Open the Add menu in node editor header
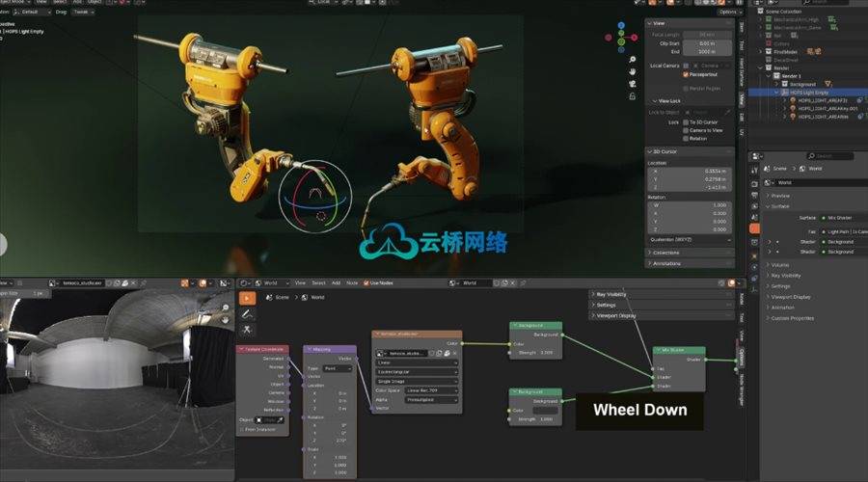This screenshot has height=482, width=868. click(335, 283)
